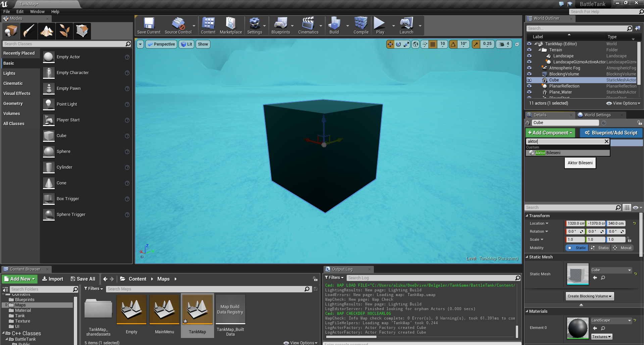Select Aktor Bileseni component from list

pos(568,153)
